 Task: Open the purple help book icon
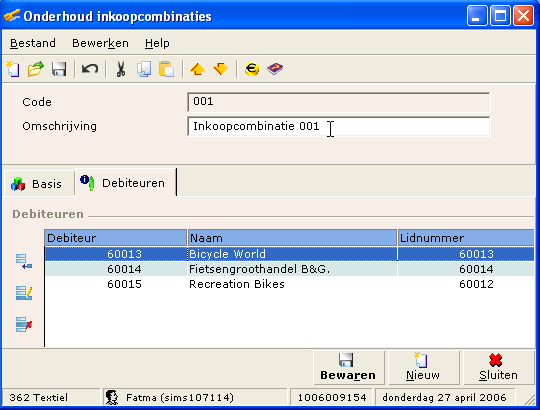pos(275,69)
